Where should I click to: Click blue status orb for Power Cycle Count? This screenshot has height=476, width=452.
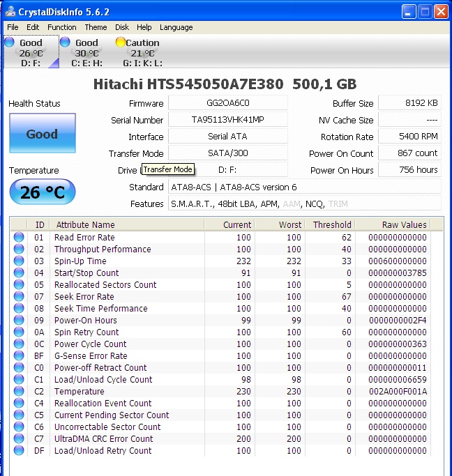point(19,344)
